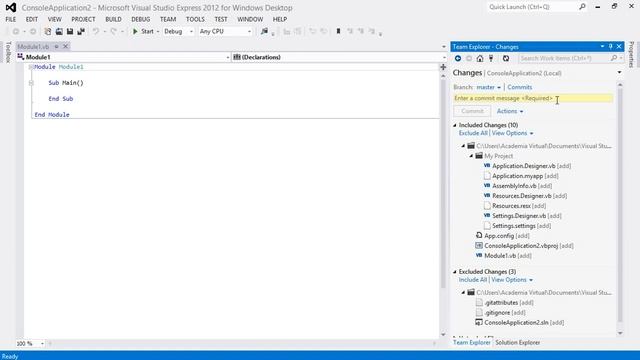Viewport: 640px width, 360px height.
Task: Open the FILE menu
Action: click(x=11, y=19)
